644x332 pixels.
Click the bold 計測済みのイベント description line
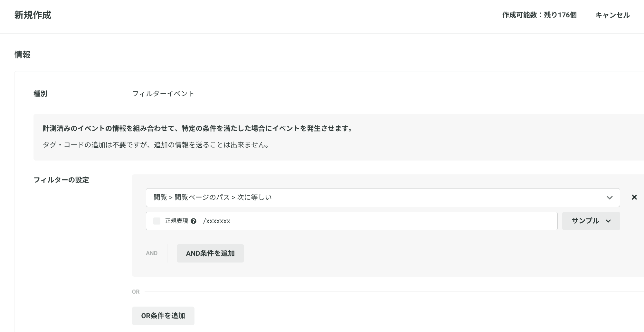coord(199,128)
